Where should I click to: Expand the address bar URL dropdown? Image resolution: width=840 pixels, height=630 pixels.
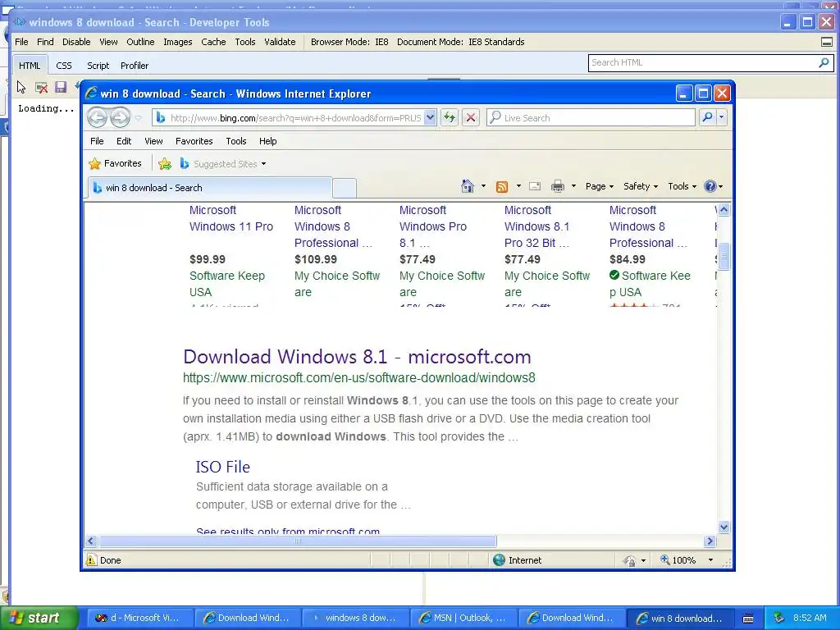pos(430,117)
